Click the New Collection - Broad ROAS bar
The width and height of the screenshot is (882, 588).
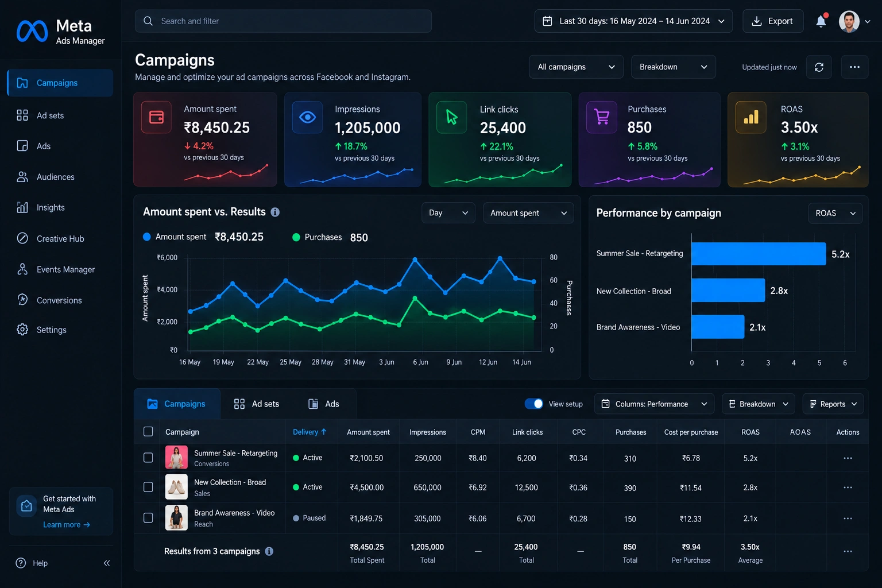tap(728, 290)
